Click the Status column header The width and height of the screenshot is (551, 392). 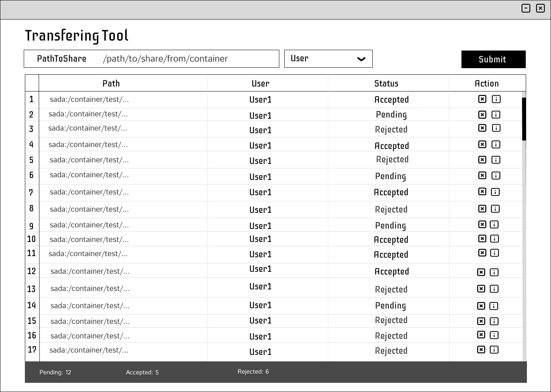[386, 83]
